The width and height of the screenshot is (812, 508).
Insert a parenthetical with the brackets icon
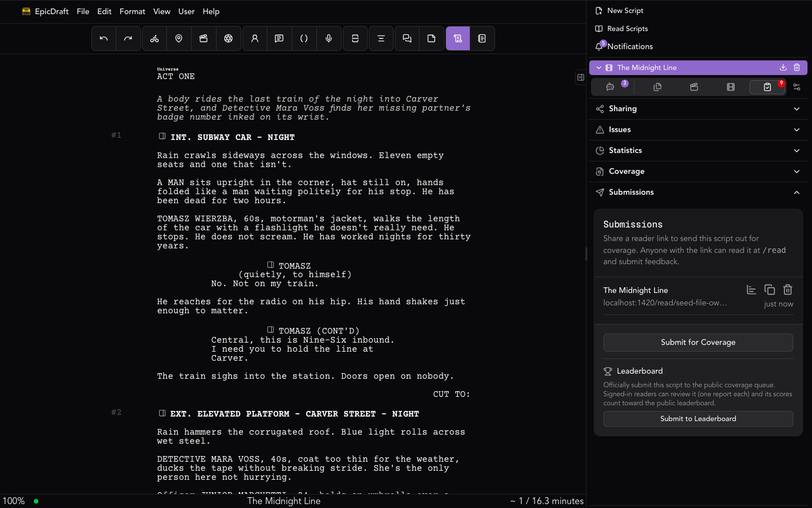point(304,38)
